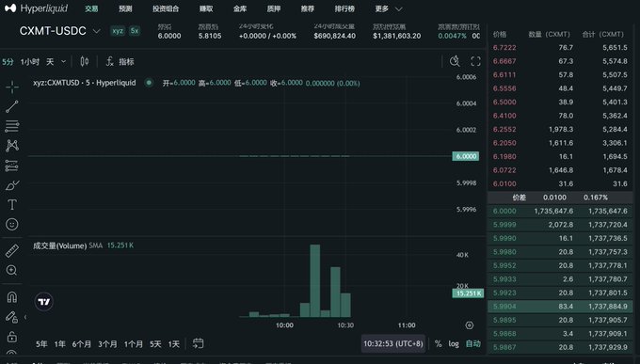The image size is (640, 364).
Task: Open the 赚取 tab
Action: (206, 8)
